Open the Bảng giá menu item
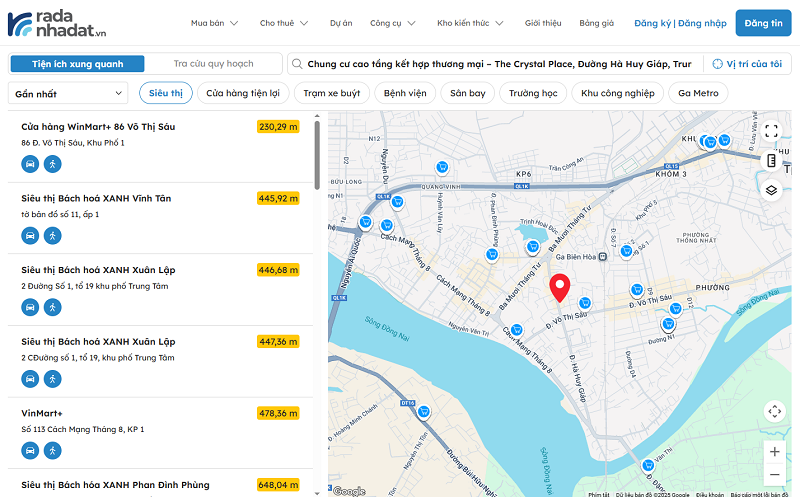The image size is (800, 497). (596, 22)
